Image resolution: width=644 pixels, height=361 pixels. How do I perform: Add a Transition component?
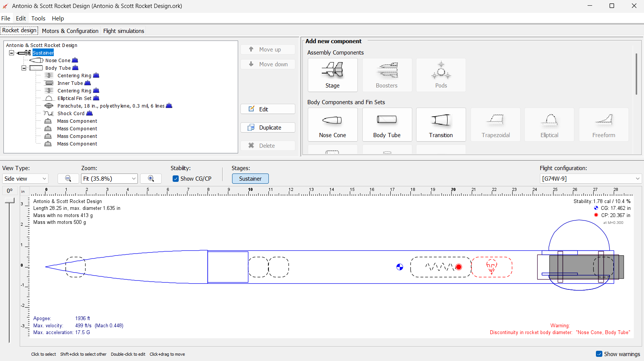pos(441,125)
